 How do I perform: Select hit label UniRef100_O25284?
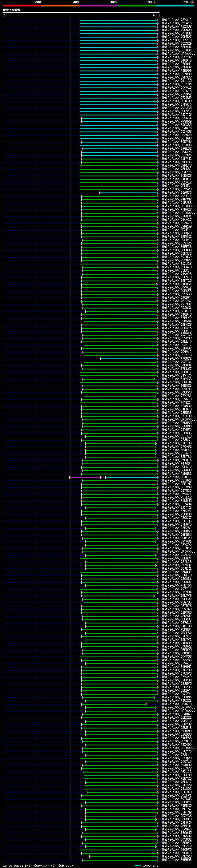177,528
